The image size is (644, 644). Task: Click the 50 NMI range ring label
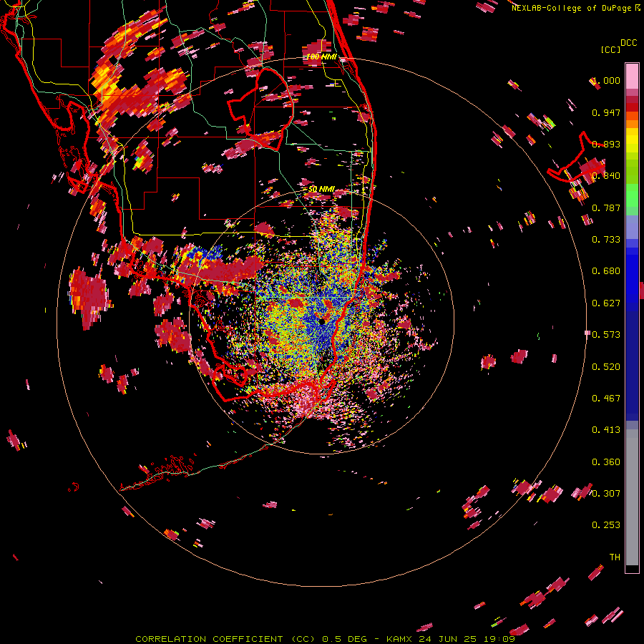[x=321, y=190]
